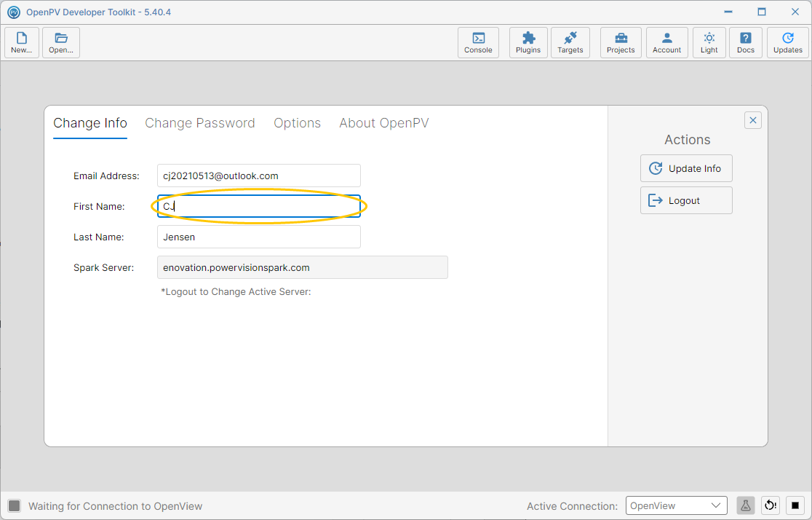
Task: Open a file with the Open icon
Action: 61,42
